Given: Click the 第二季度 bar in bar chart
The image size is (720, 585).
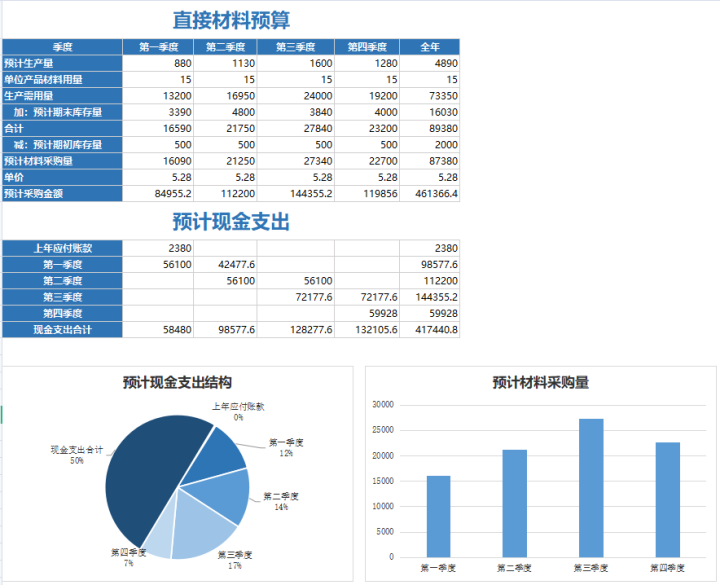Looking at the screenshot, I should tap(515, 504).
